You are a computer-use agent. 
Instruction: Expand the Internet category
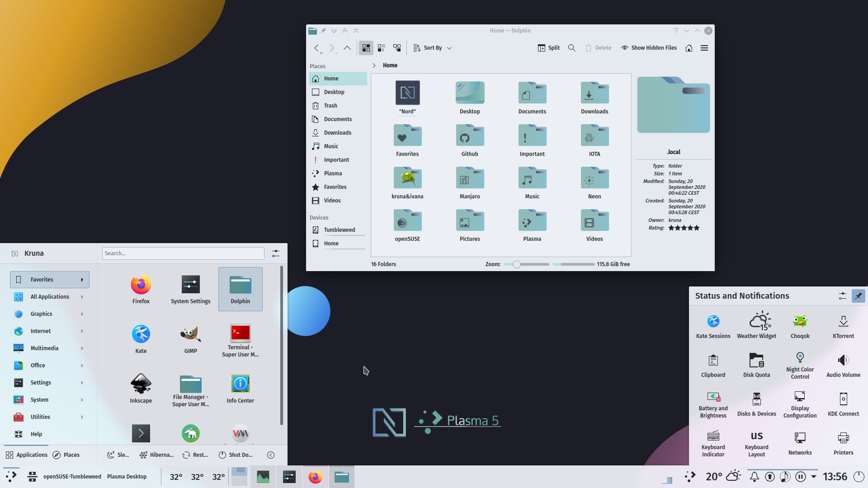49,331
